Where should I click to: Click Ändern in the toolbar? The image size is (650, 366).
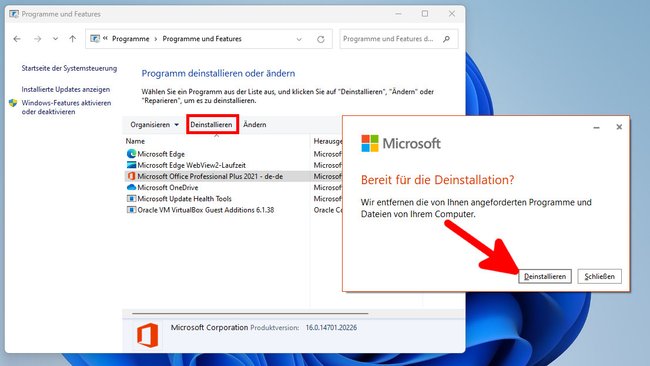pos(255,125)
